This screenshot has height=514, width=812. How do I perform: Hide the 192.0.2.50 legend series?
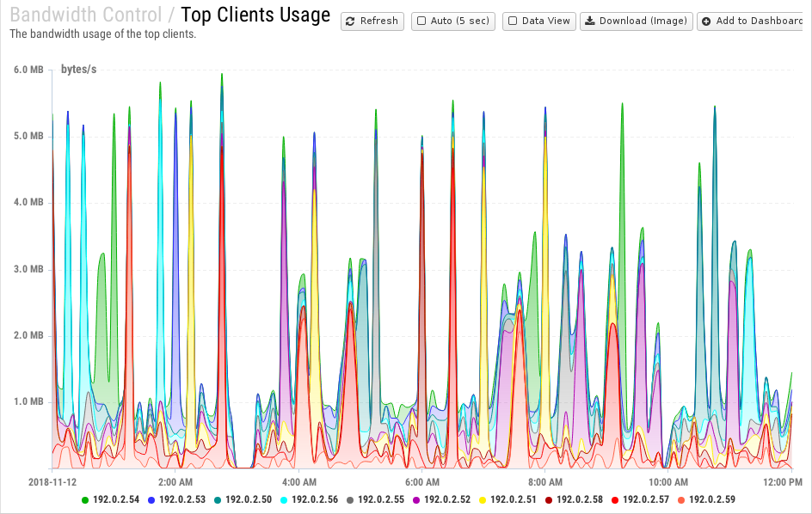pyautogui.click(x=243, y=499)
